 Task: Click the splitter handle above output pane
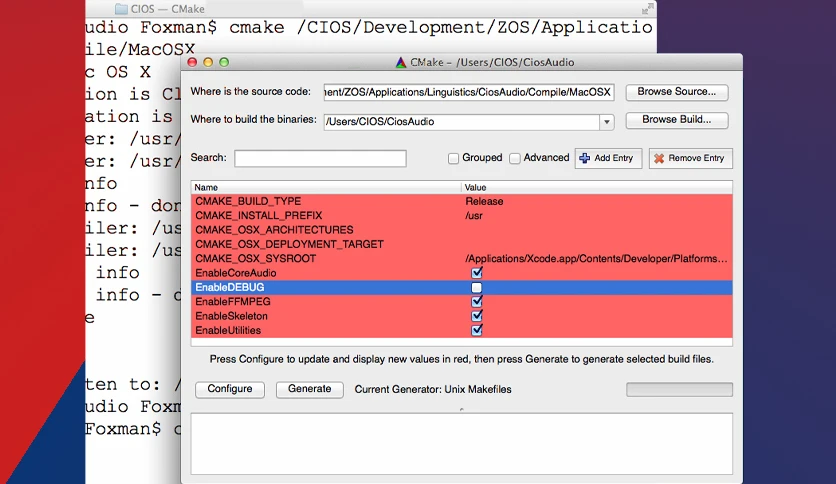tap(462, 409)
